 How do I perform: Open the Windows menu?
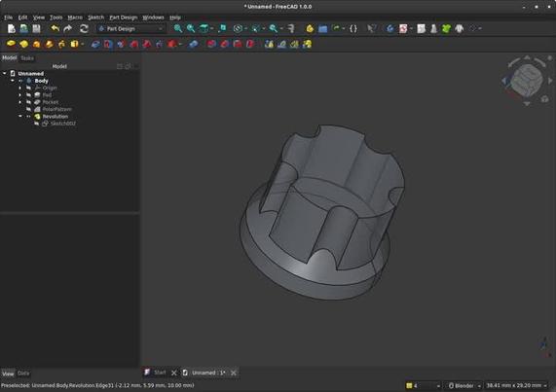(x=153, y=18)
